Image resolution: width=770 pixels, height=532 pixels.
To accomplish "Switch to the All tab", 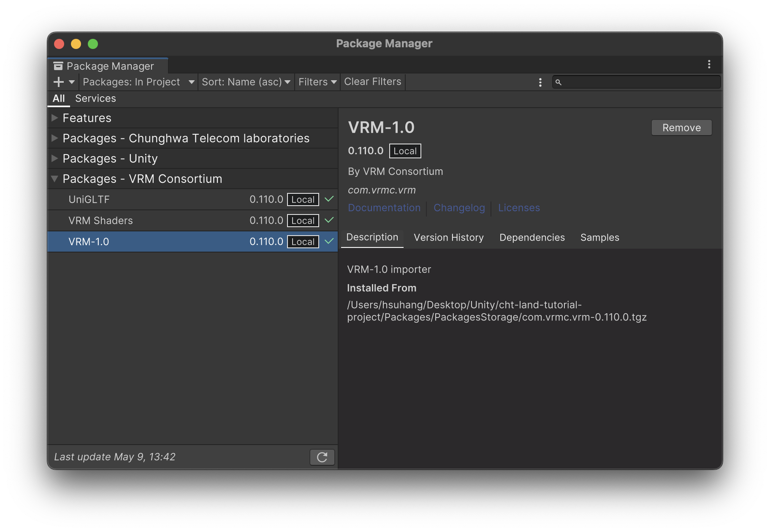I will tap(59, 98).
